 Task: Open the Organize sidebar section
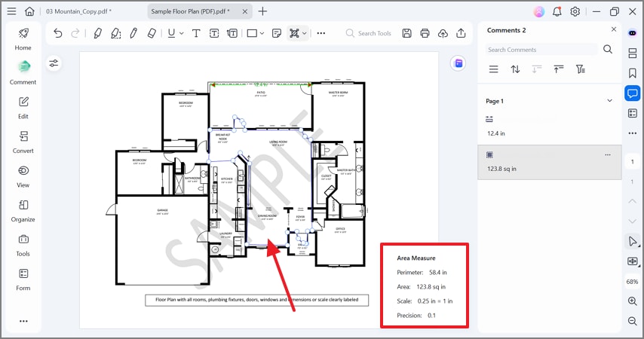pyautogui.click(x=23, y=212)
